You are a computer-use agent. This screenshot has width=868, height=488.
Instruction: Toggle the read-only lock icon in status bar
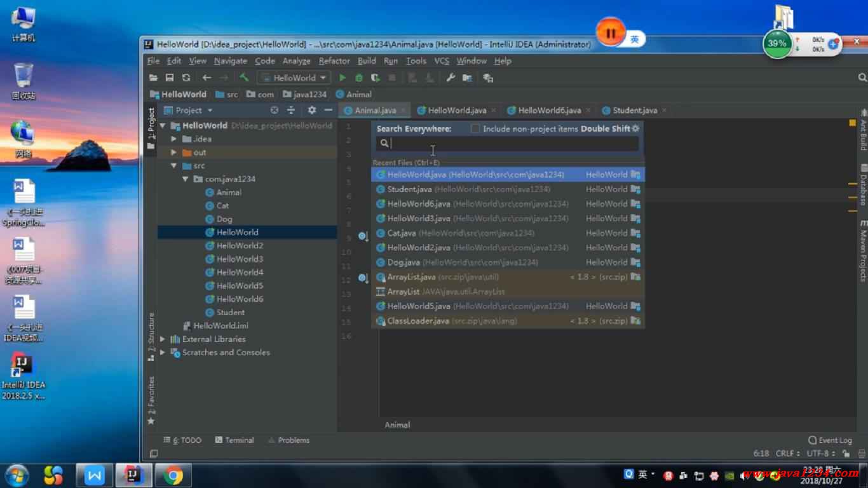coord(846,454)
